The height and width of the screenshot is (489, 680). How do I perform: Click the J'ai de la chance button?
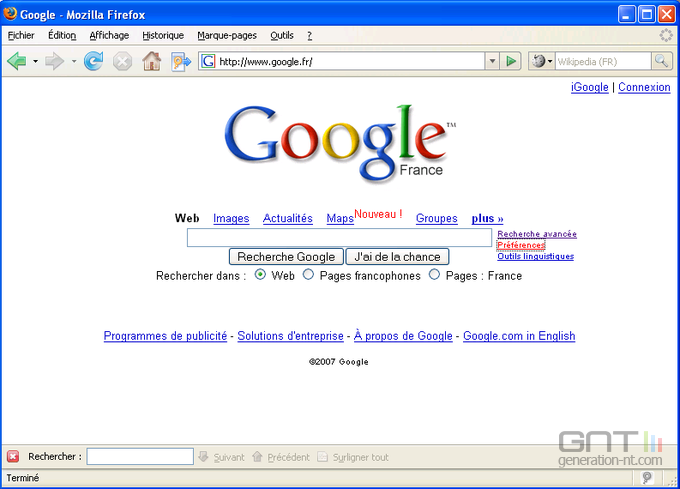tap(397, 257)
